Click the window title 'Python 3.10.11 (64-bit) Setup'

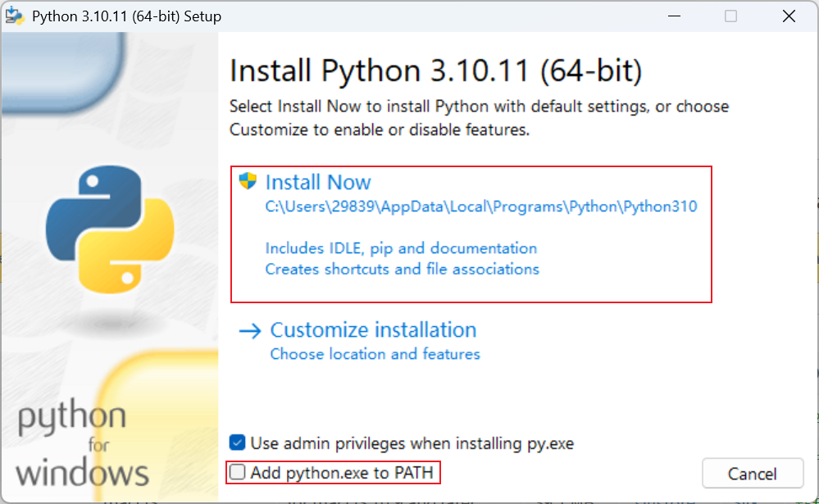(126, 16)
